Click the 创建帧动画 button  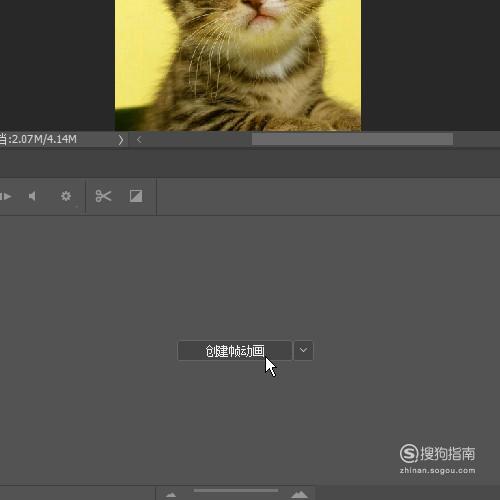click(235, 350)
